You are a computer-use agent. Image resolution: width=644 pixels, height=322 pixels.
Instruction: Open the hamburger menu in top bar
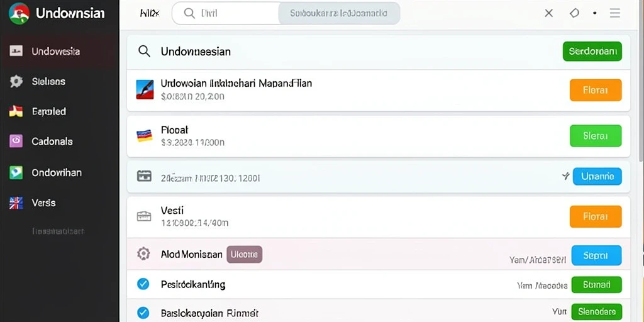click(615, 13)
